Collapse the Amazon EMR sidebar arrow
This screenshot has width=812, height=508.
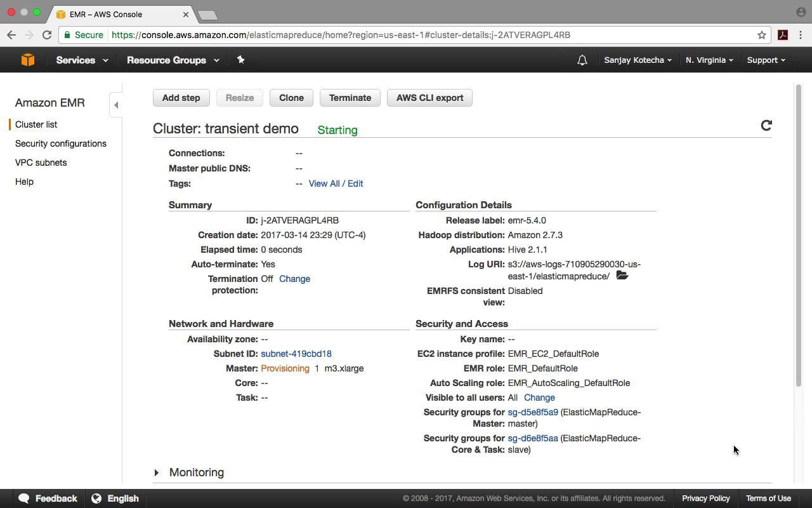click(116, 105)
